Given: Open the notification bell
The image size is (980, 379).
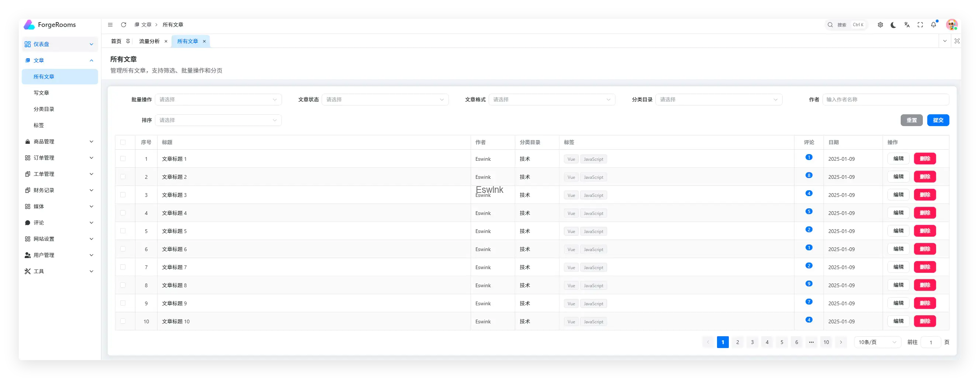Looking at the screenshot, I should (934, 25).
